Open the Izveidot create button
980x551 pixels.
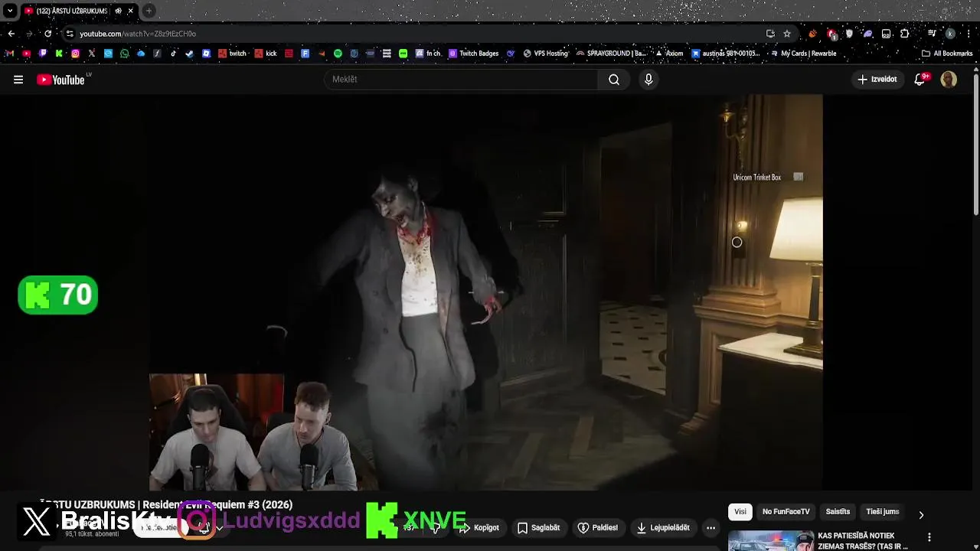[877, 80]
